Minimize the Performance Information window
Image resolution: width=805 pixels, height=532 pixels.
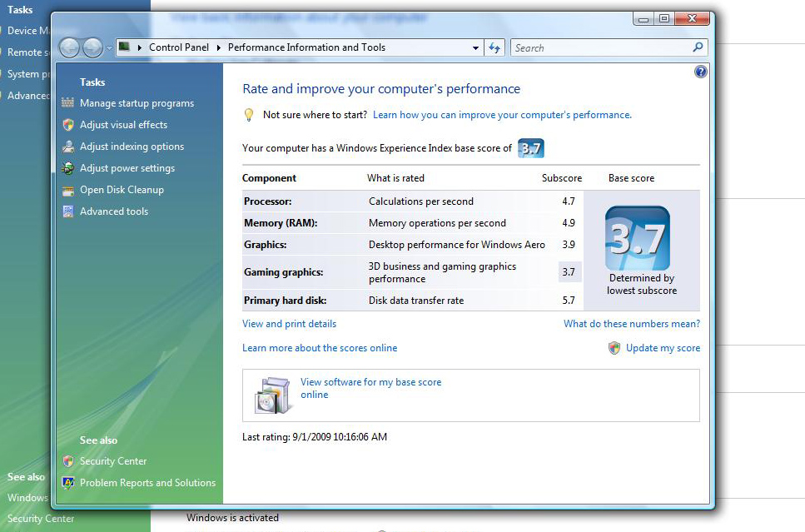tap(644, 19)
